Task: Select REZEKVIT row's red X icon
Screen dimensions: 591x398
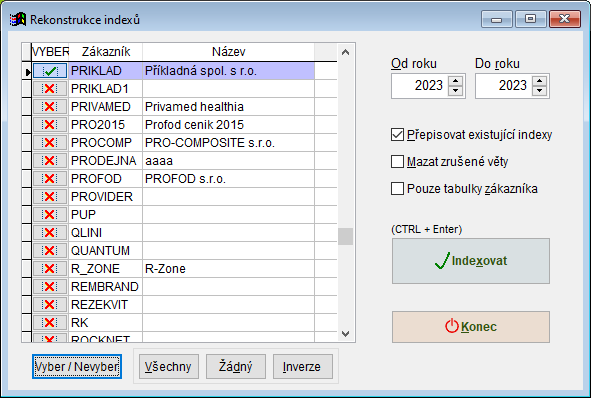Action: tap(50, 305)
